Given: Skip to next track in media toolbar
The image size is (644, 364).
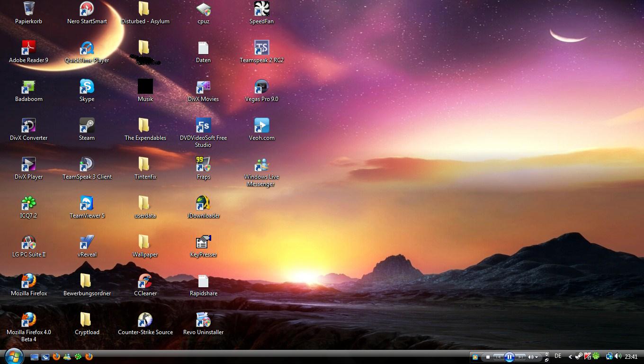Looking at the screenshot, I should click(x=520, y=357).
